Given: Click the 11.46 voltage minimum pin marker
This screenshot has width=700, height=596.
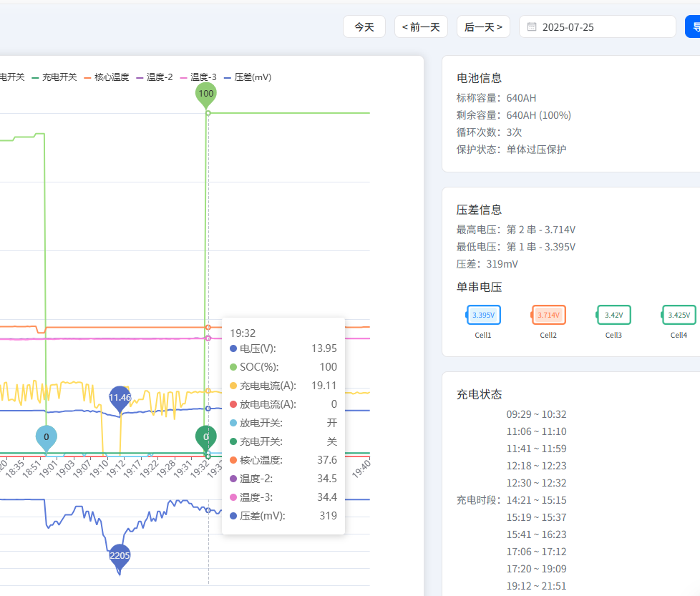Looking at the screenshot, I should point(120,399).
